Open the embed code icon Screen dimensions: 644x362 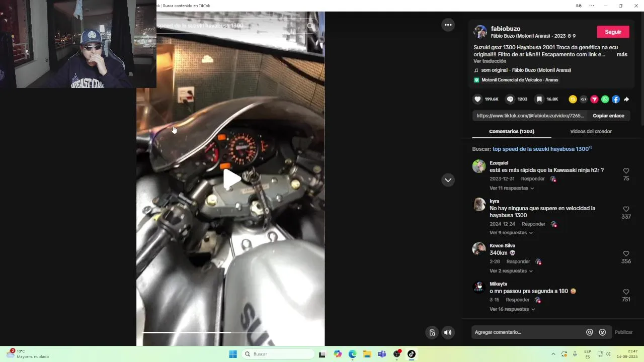584,99
